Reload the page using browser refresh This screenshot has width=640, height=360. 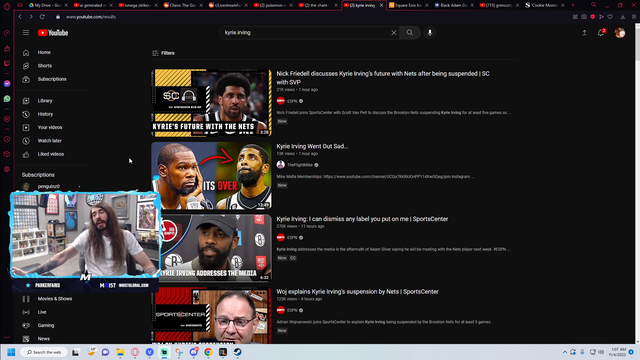pos(42,17)
